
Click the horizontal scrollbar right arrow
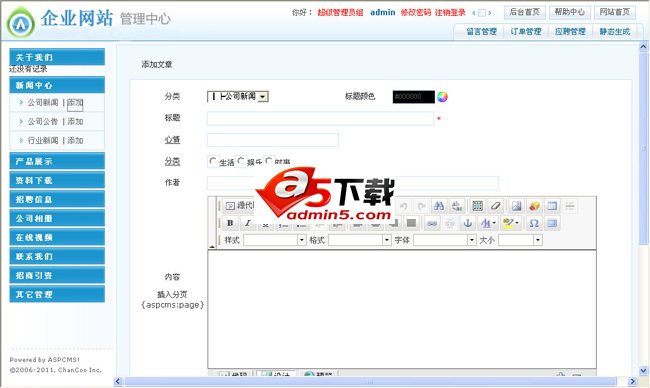pyautogui.click(x=632, y=381)
